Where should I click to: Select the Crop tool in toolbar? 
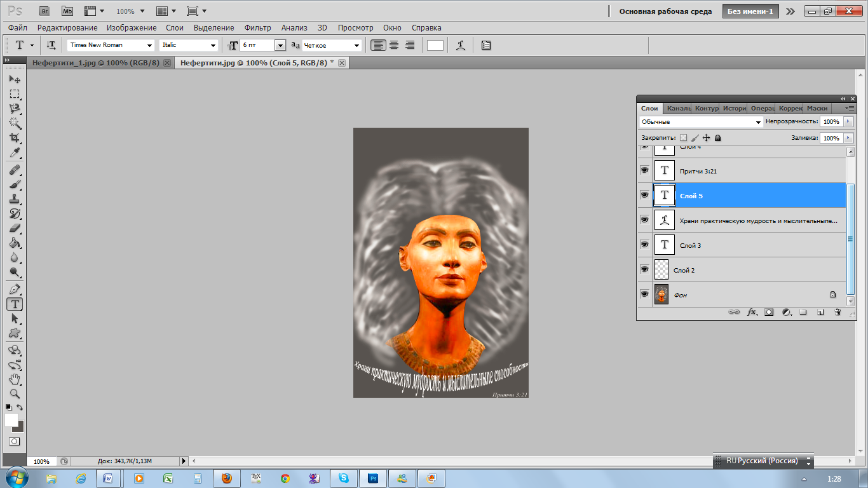click(x=15, y=138)
